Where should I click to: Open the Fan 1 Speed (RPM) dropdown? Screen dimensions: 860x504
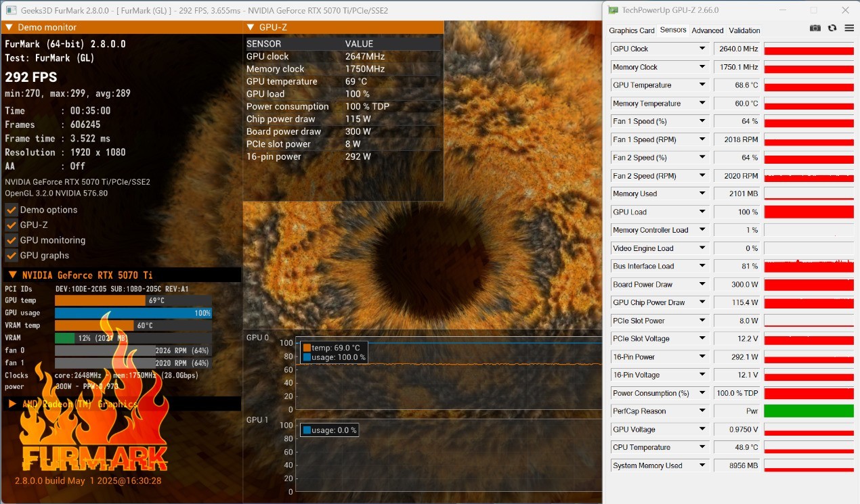[x=702, y=139]
